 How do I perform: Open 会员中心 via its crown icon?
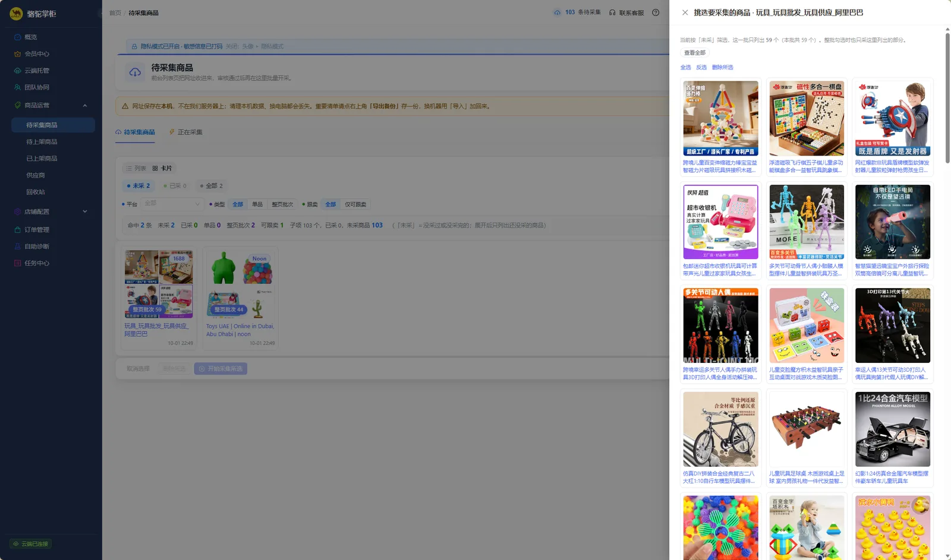pyautogui.click(x=17, y=53)
